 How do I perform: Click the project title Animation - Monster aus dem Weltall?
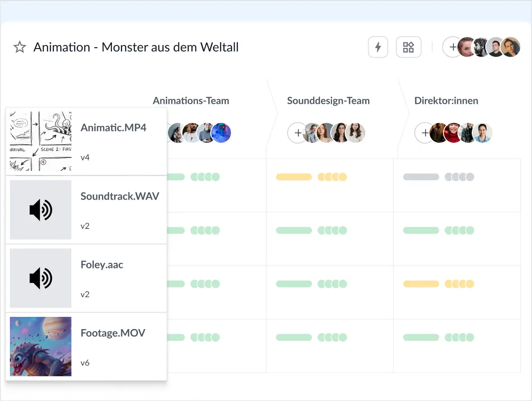136,47
